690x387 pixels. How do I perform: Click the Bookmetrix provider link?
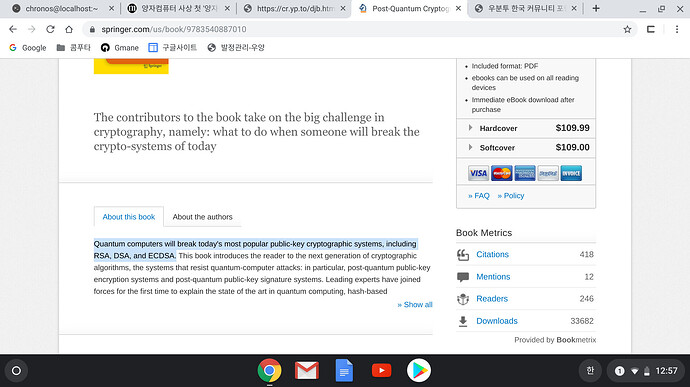point(576,340)
